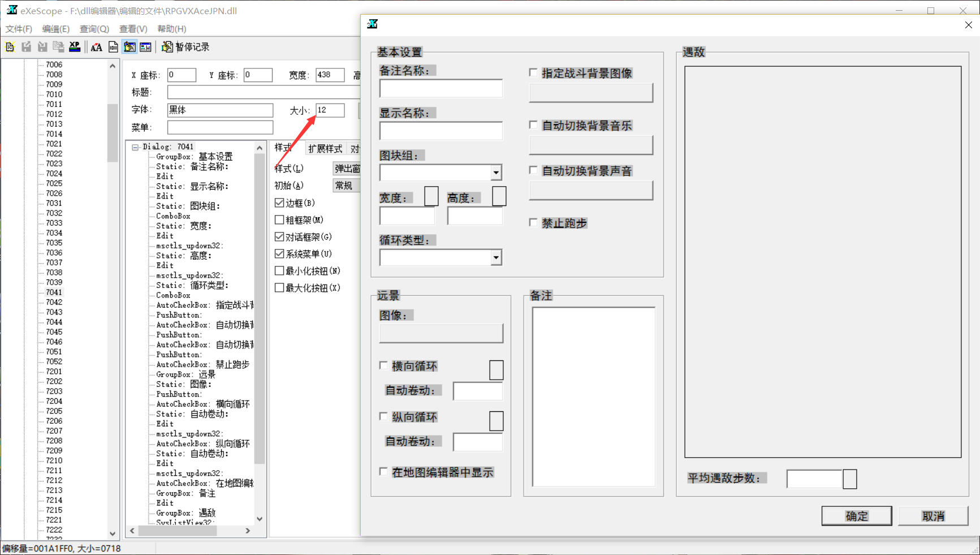Toggle the 对话框架(G) checkbox
This screenshot has width=980, height=555.
pos(279,236)
